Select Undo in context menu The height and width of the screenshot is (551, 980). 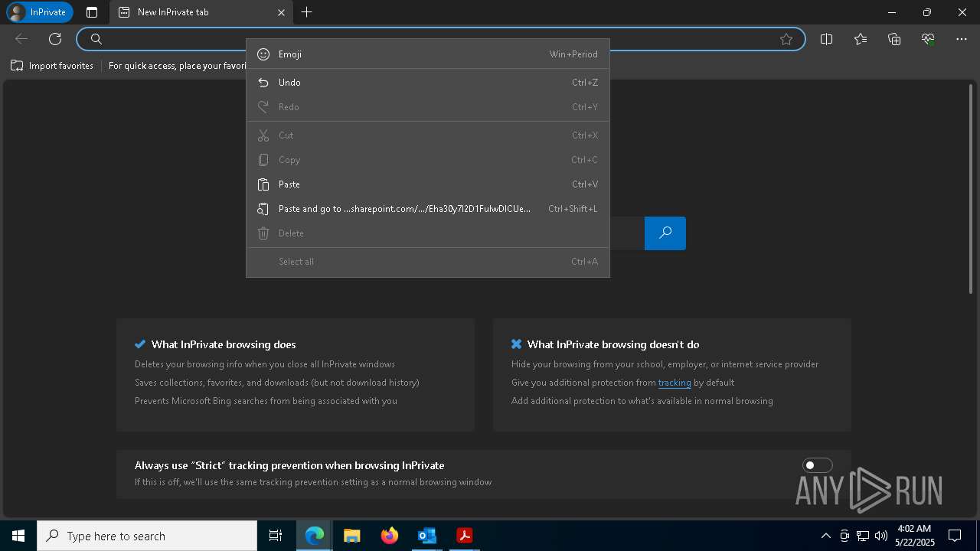click(428, 83)
